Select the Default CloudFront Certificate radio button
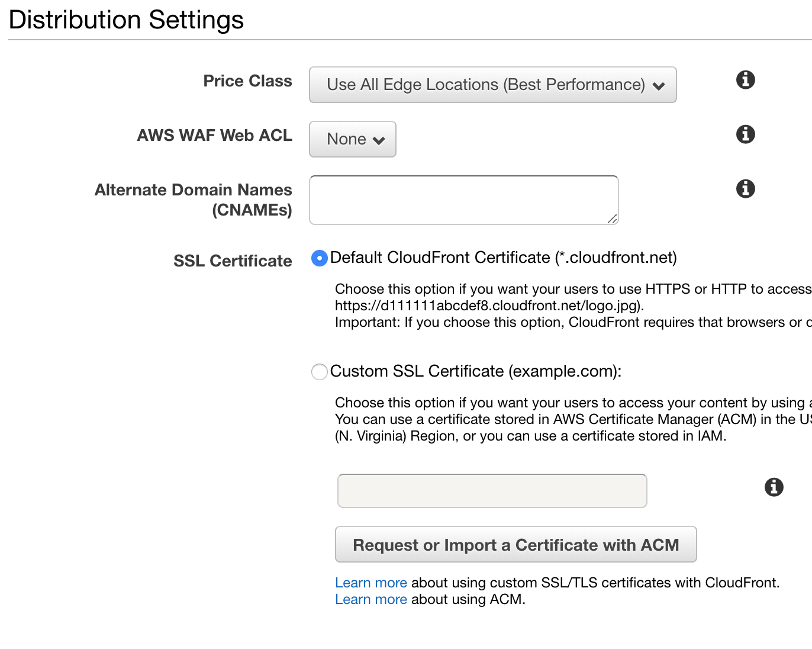 (319, 258)
